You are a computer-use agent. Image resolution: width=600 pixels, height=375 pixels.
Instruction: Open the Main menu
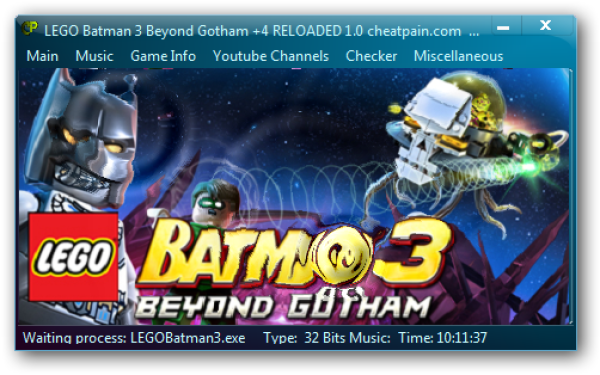pos(42,56)
